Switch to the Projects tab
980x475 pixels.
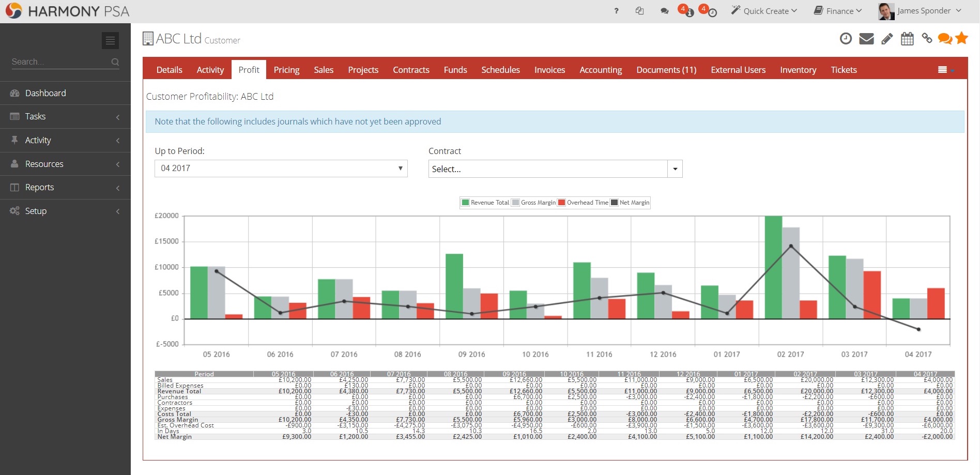click(363, 70)
